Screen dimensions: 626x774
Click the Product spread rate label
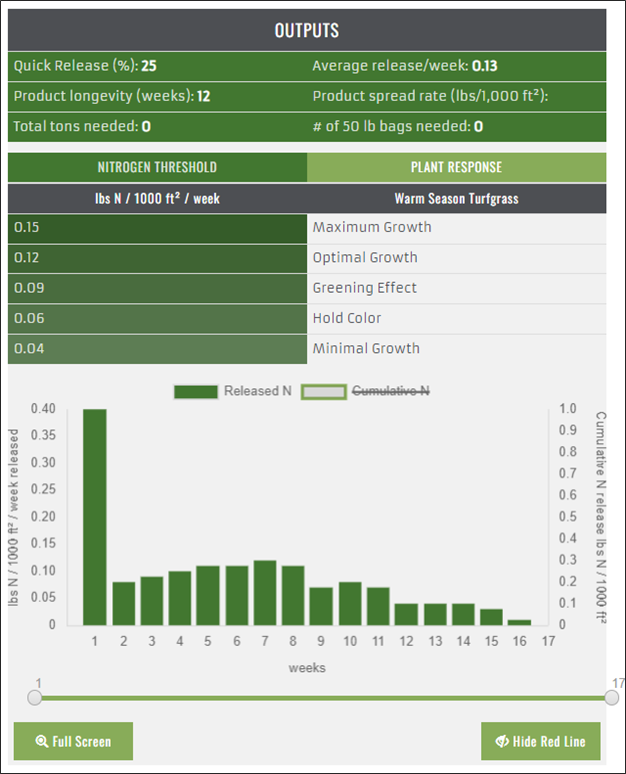(430, 96)
